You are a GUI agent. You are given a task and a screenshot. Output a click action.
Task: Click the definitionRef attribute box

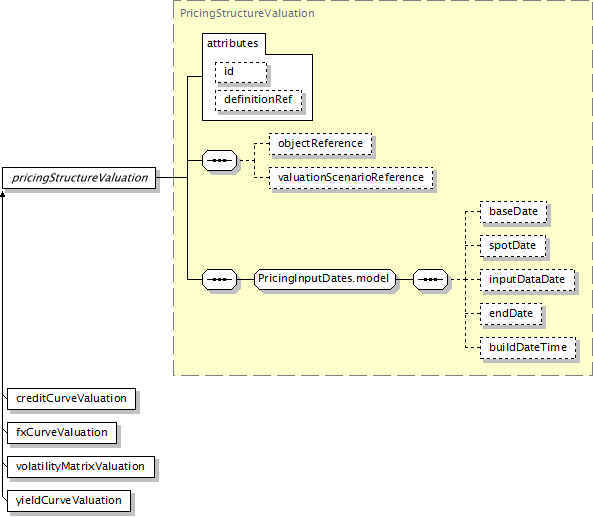[x=259, y=100]
